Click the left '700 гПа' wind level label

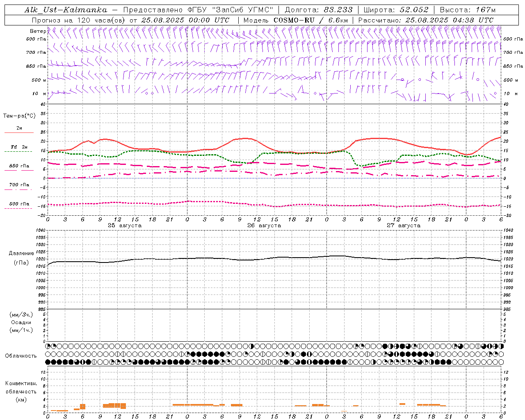[x=36, y=52]
